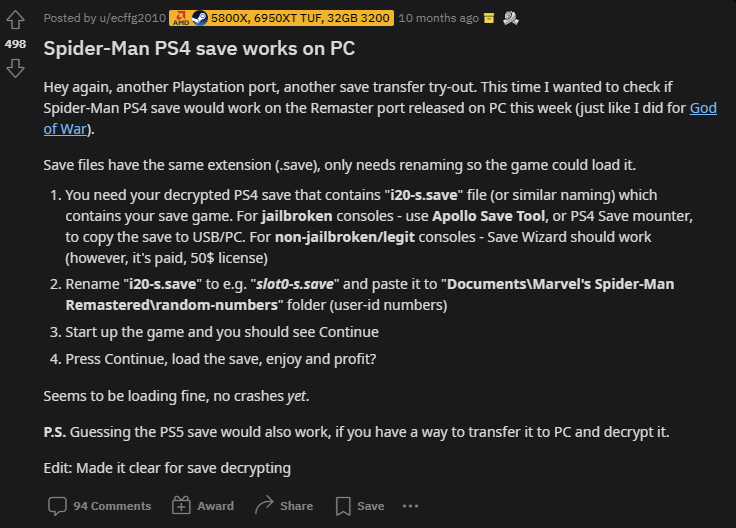Click the "10 months ago" timestamp

(437, 18)
